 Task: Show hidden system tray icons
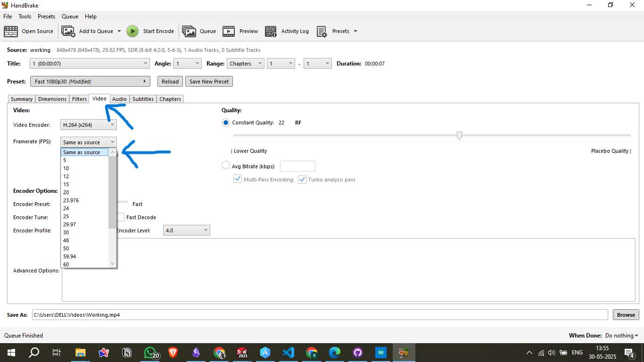(529, 353)
